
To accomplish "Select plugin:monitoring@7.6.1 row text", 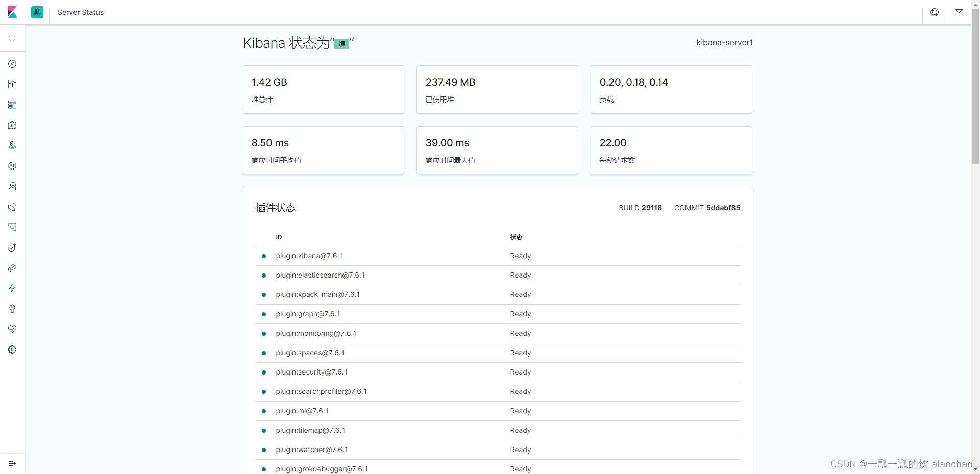I will click(316, 334).
